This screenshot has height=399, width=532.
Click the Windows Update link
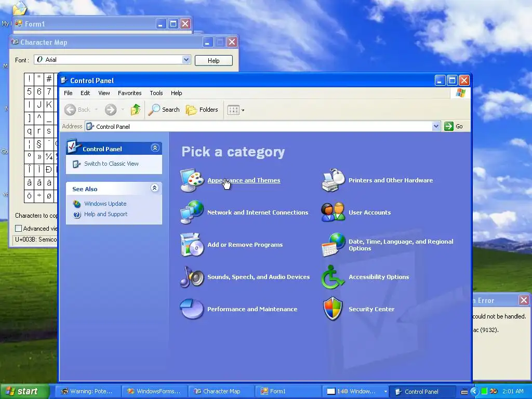point(105,204)
